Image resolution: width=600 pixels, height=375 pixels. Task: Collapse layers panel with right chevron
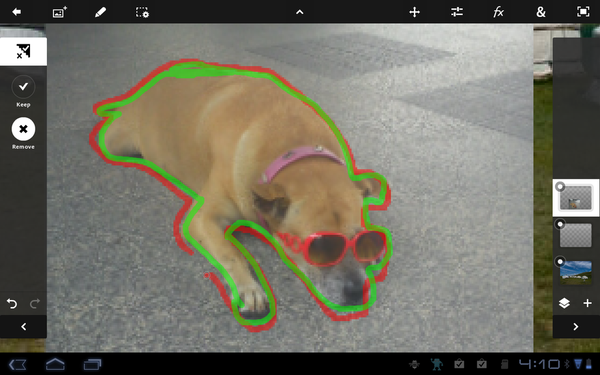pos(576,326)
